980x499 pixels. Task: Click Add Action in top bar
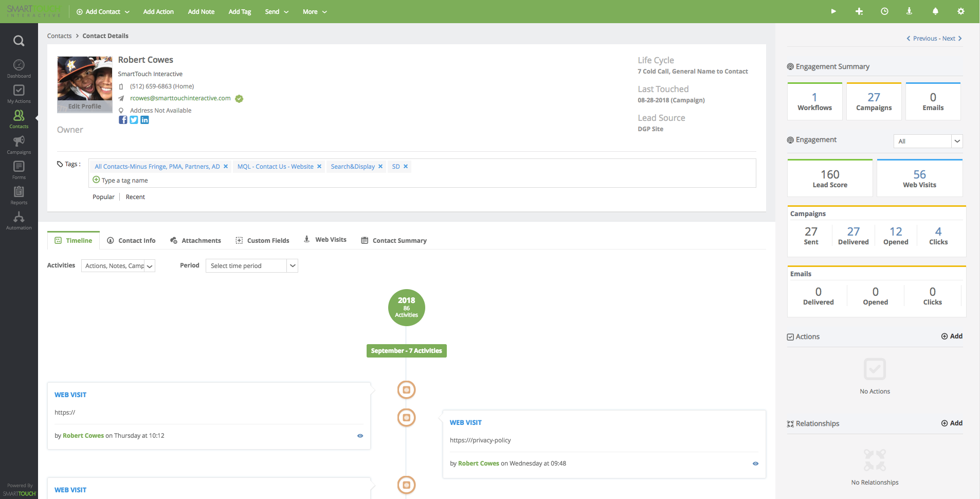[x=158, y=11]
